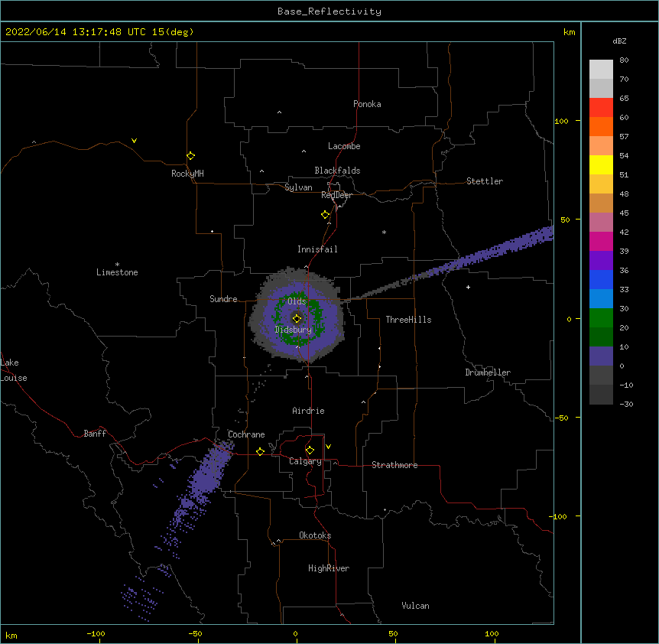
Task: Click the Stettler city label
Action: [x=485, y=181]
